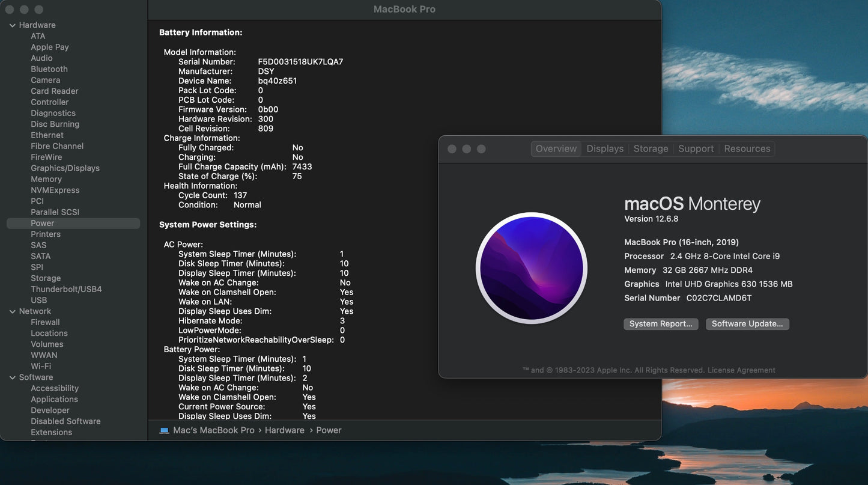The width and height of the screenshot is (868, 485).
Task: Click Power in the path bar
Action: click(329, 430)
